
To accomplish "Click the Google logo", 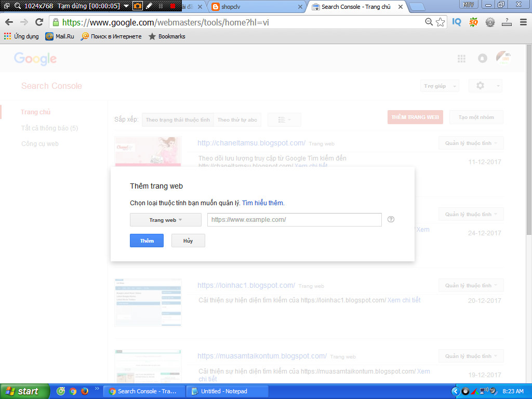I will point(35,59).
